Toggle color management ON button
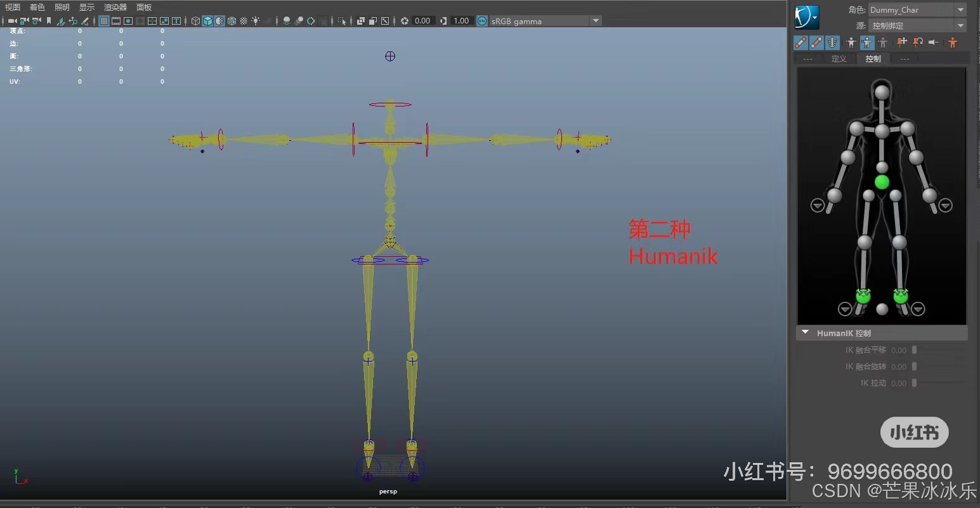This screenshot has width=980, height=508. tap(482, 21)
